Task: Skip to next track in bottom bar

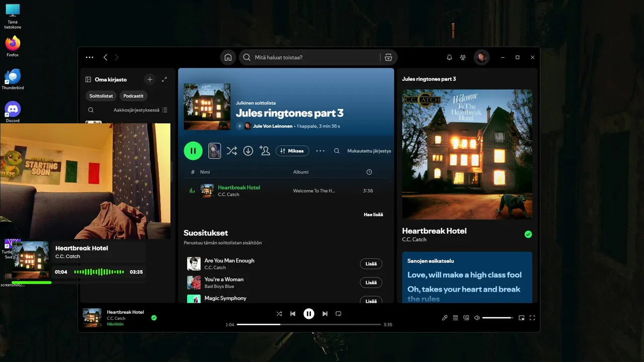Action: (x=325, y=314)
